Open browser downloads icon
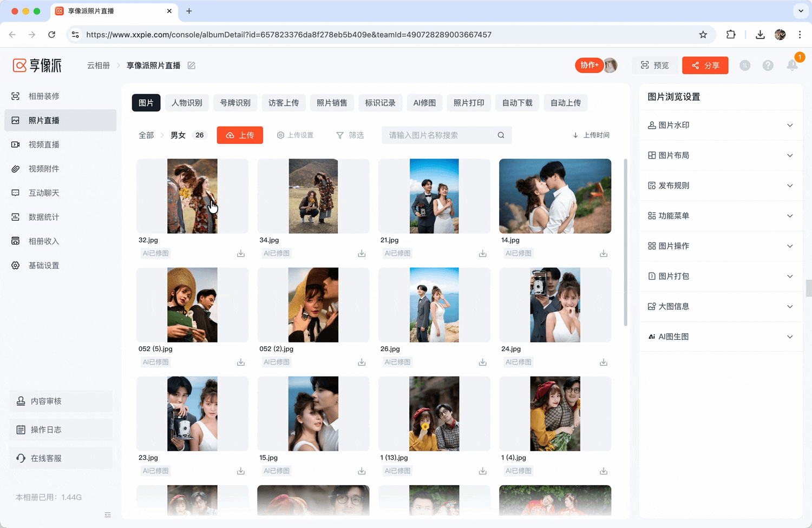Image resolution: width=812 pixels, height=528 pixels. click(x=760, y=35)
